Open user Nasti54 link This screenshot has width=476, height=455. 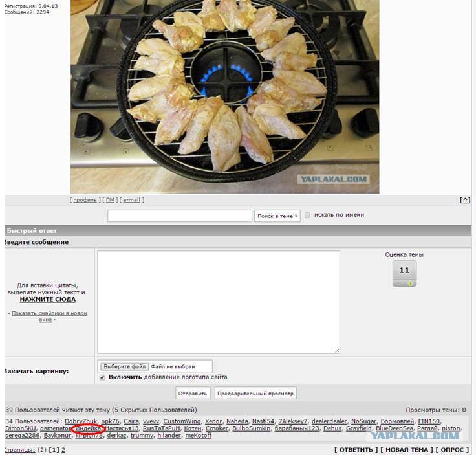click(263, 421)
